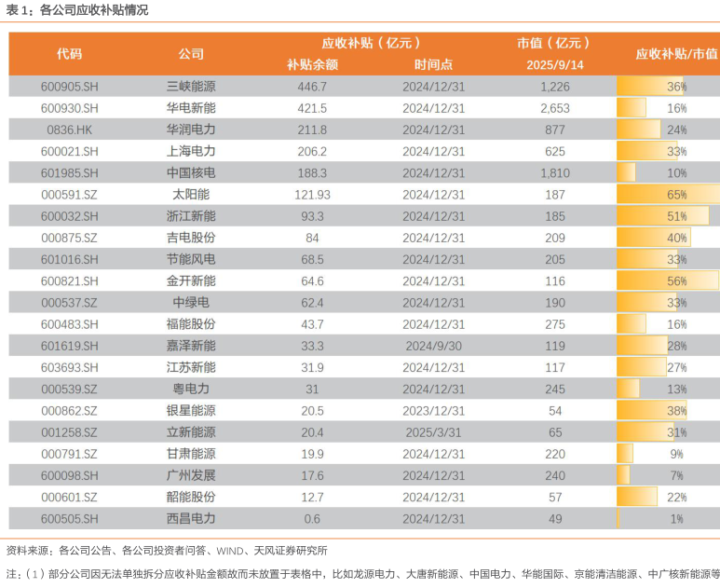The image size is (720, 588).
Task: Click the 2025/9/14 date under 市值 header
Action: [x=554, y=65]
